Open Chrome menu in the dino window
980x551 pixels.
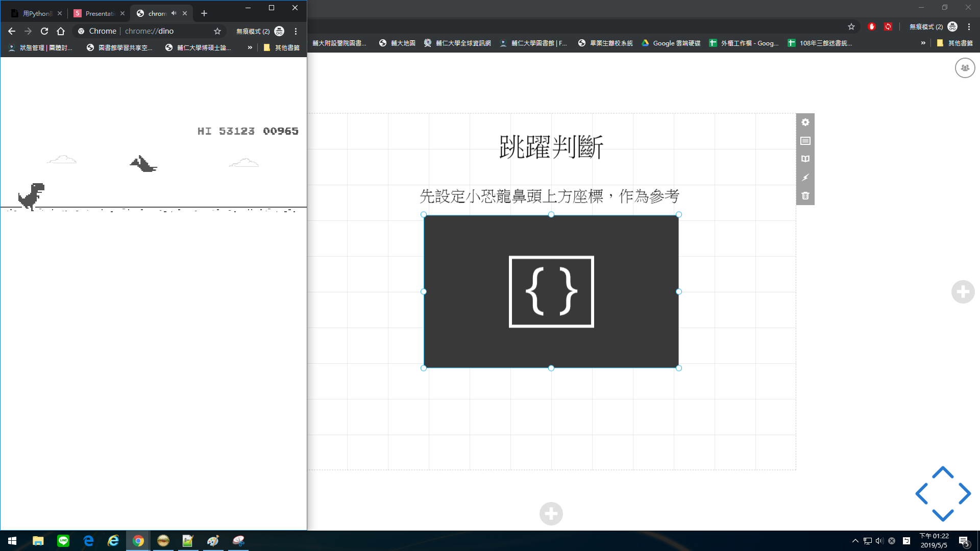point(296,31)
